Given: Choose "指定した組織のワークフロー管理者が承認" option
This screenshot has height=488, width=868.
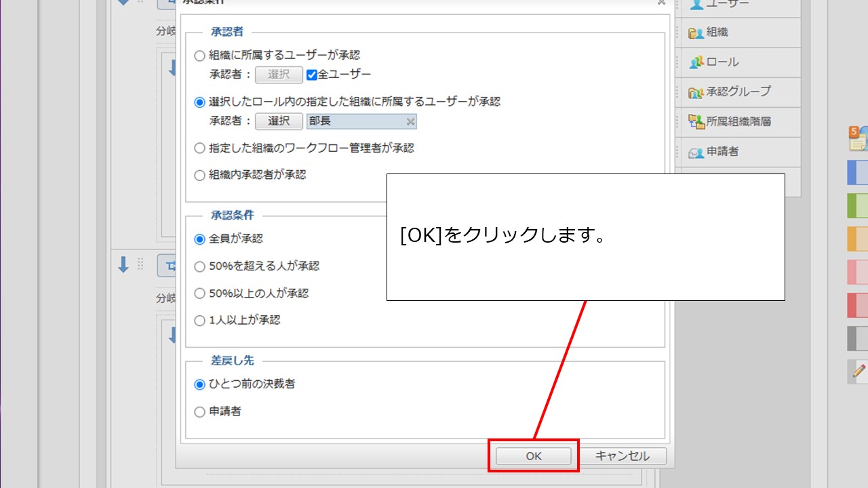Looking at the screenshot, I should point(199,148).
